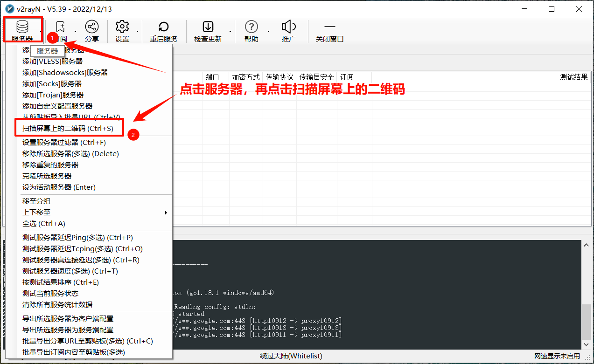The image size is (594, 364).
Task: Choose 添加[Trojan]服务器 menu item
Action: pyautogui.click(x=53, y=95)
